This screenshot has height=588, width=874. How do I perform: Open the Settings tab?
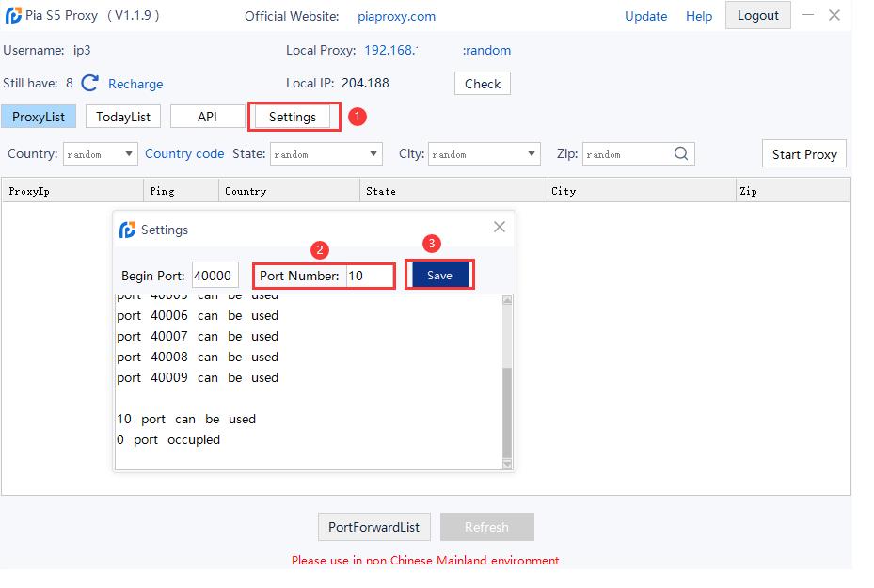click(292, 117)
